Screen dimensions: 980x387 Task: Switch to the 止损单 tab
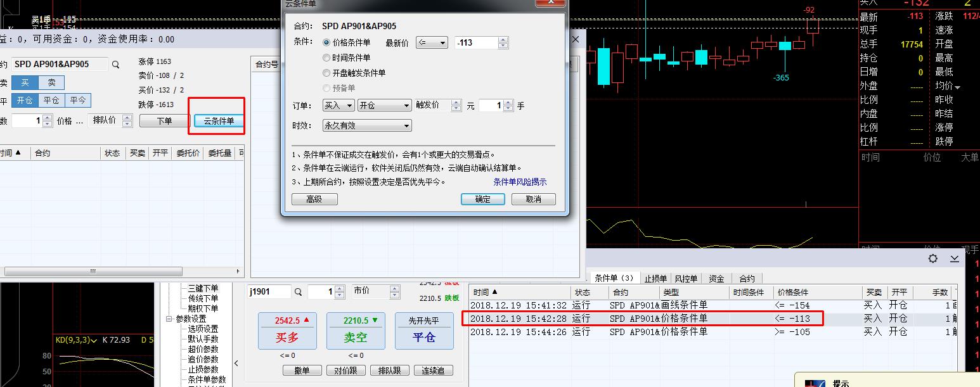pyautogui.click(x=655, y=279)
